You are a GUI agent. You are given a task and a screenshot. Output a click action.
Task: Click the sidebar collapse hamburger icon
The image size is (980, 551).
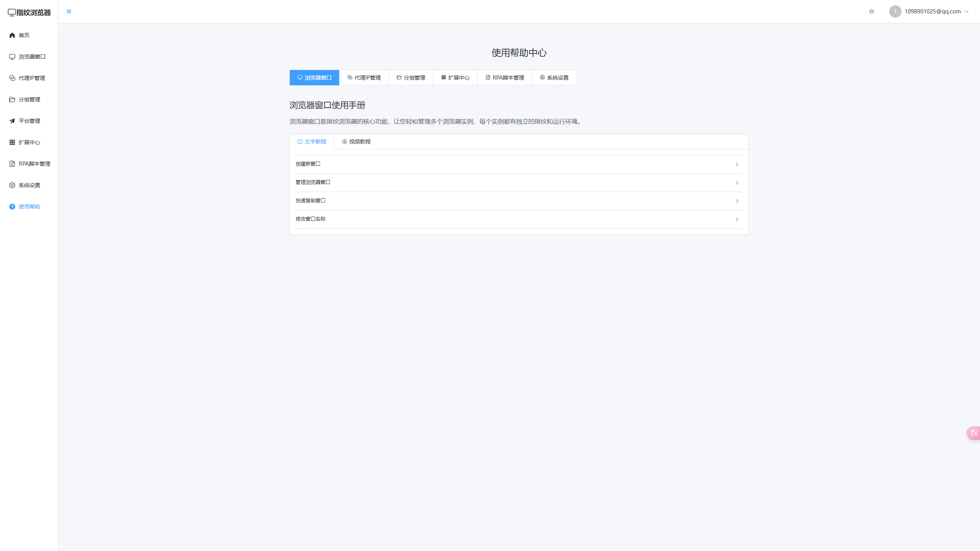point(69,11)
